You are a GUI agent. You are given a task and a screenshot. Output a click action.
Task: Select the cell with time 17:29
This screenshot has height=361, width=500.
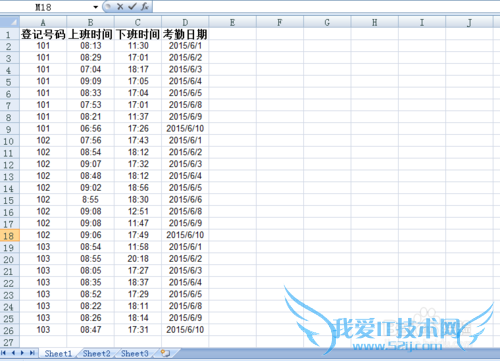click(x=138, y=294)
